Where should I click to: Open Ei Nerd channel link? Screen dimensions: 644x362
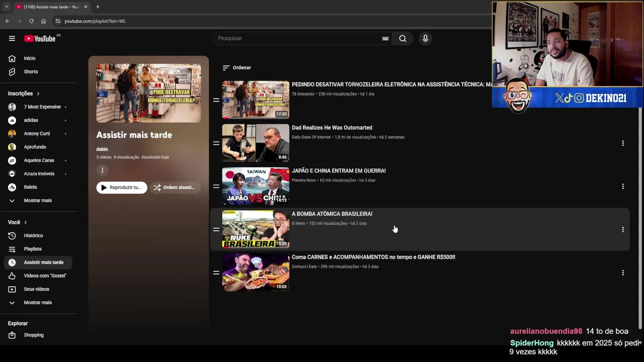(x=298, y=224)
